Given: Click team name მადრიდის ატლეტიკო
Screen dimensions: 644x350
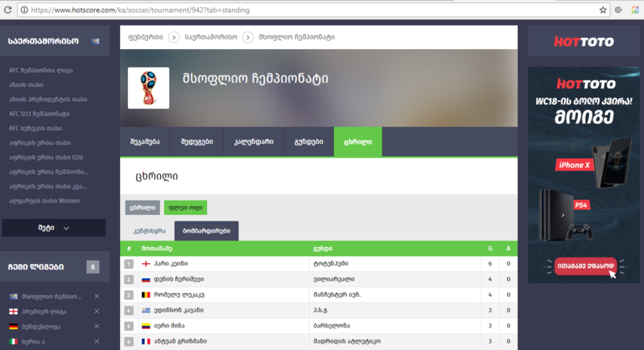Looking at the screenshot, I should coord(347,341).
